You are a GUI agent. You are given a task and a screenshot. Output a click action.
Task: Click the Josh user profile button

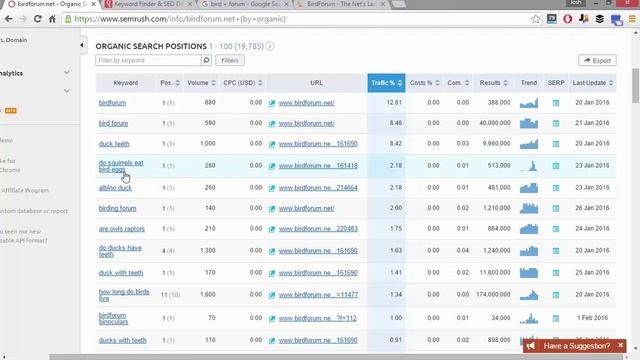[x=576, y=3]
